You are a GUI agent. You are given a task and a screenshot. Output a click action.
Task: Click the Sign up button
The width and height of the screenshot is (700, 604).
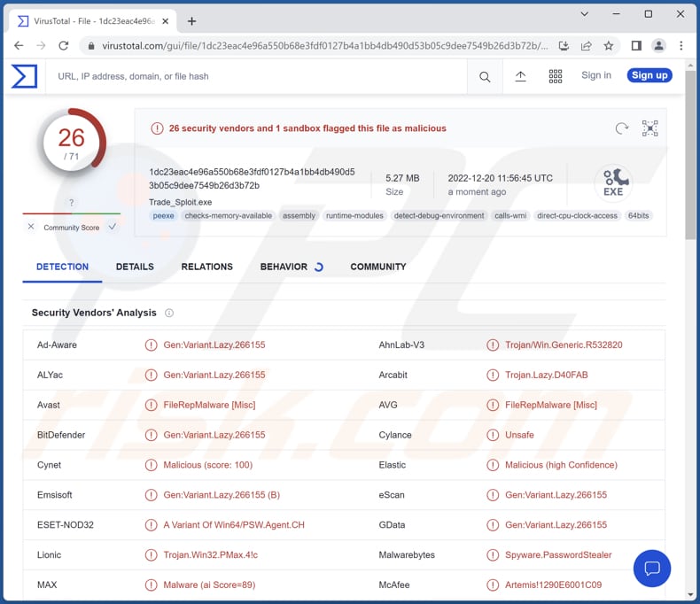(649, 75)
